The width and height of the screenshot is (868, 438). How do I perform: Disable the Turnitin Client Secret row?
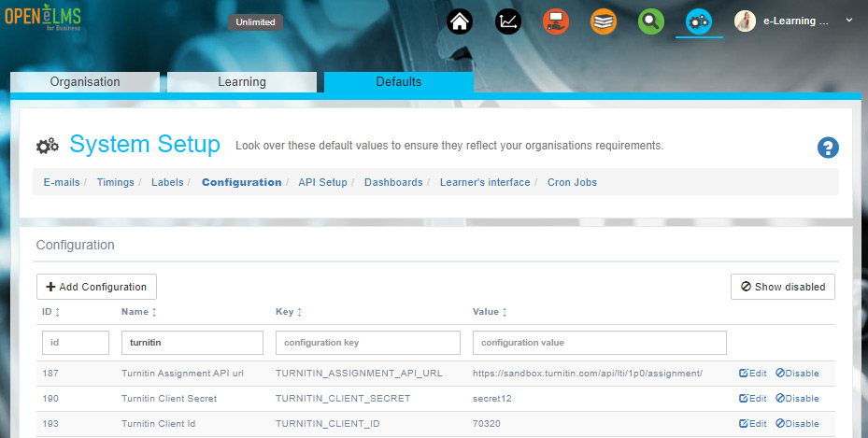click(796, 399)
